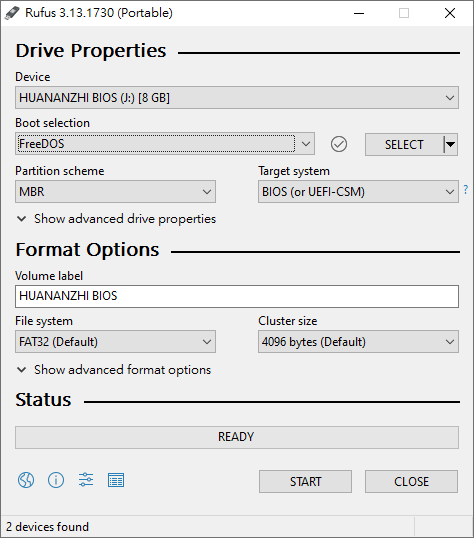Open application settings sliders icon
This screenshot has height=538, width=474.
(x=86, y=480)
